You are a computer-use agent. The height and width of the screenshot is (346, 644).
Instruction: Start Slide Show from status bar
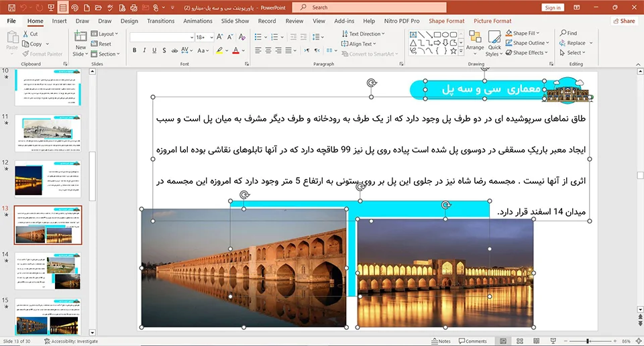[553, 341]
